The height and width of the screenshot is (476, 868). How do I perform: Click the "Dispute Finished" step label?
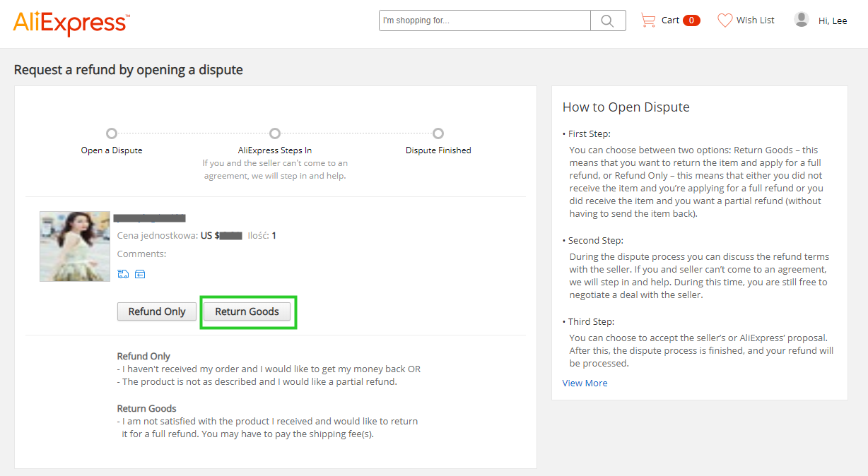pos(438,150)
